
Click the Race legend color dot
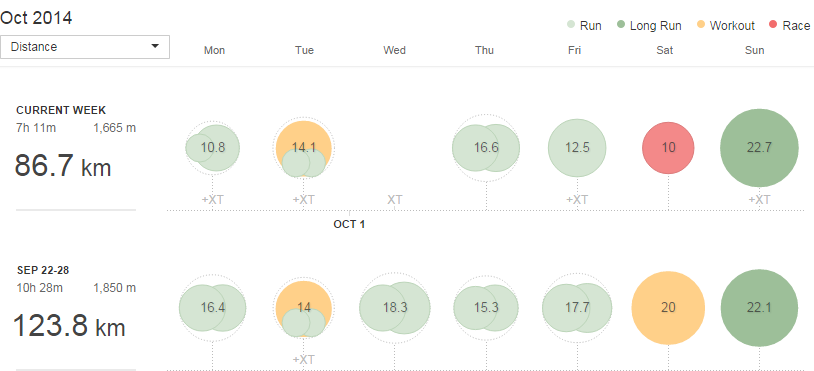coord(773,25)
